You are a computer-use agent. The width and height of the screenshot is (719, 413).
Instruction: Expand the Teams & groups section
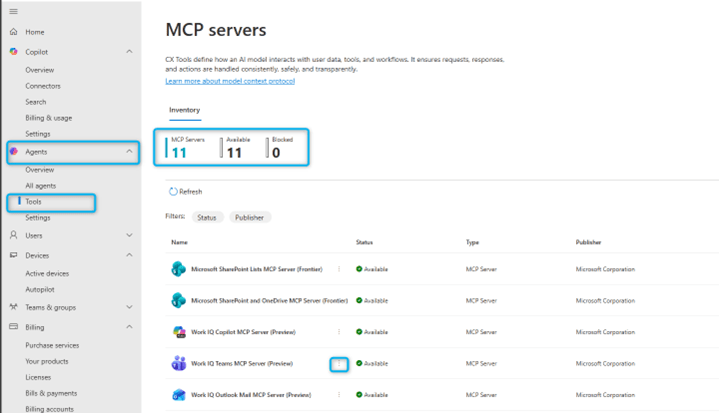click(129, 307)
